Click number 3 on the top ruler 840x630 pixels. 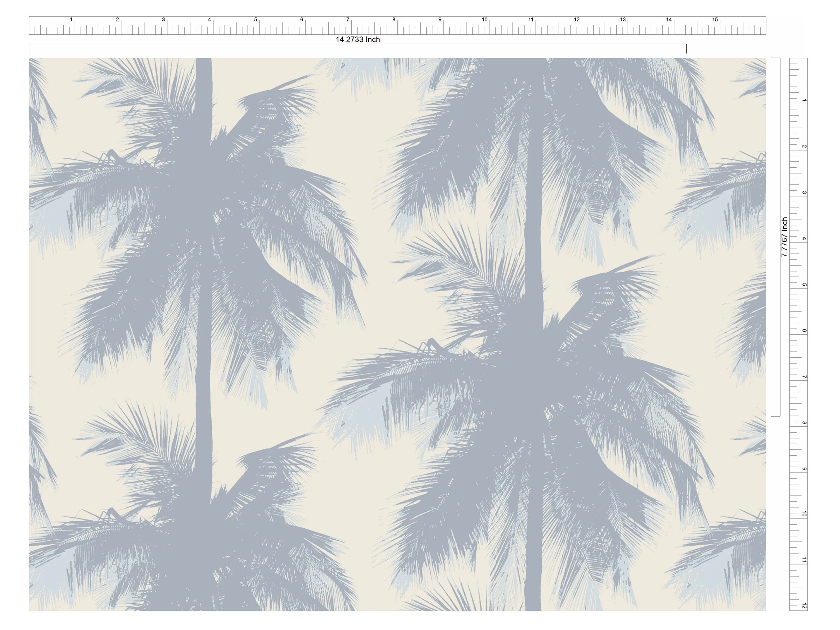[x=163, y=20]
